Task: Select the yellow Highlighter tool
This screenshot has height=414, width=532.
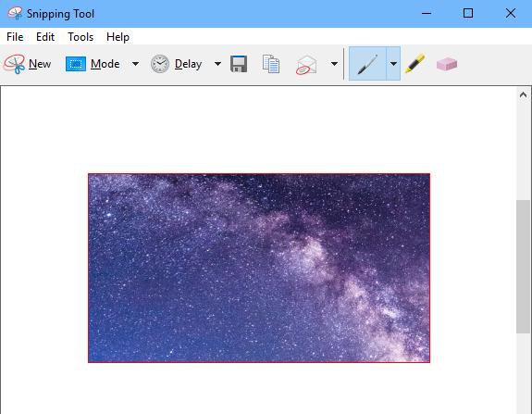Action: click(414, 64)
